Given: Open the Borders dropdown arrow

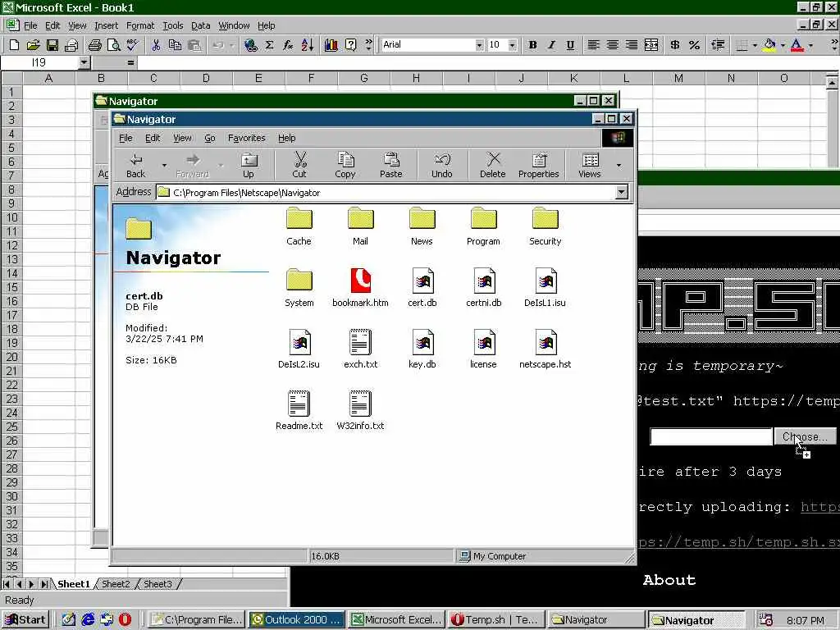Looking at the screenshot, I should 755,46.
